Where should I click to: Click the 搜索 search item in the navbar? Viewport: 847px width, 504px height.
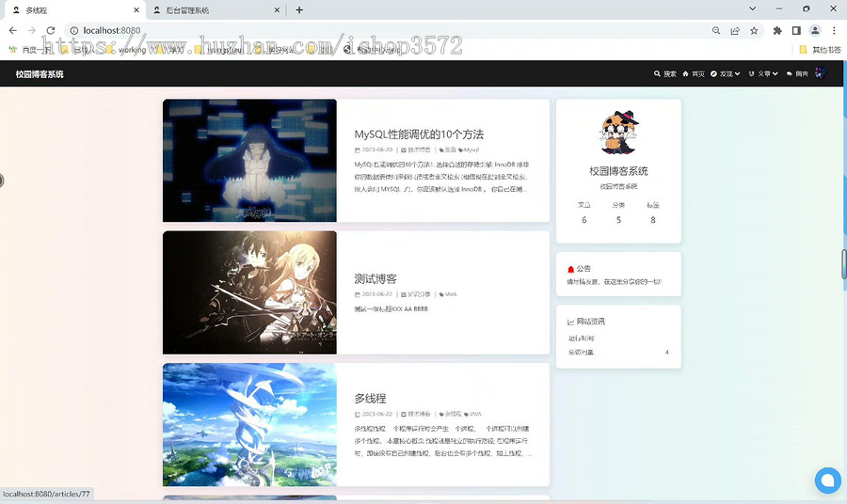[x=665, y=74]
